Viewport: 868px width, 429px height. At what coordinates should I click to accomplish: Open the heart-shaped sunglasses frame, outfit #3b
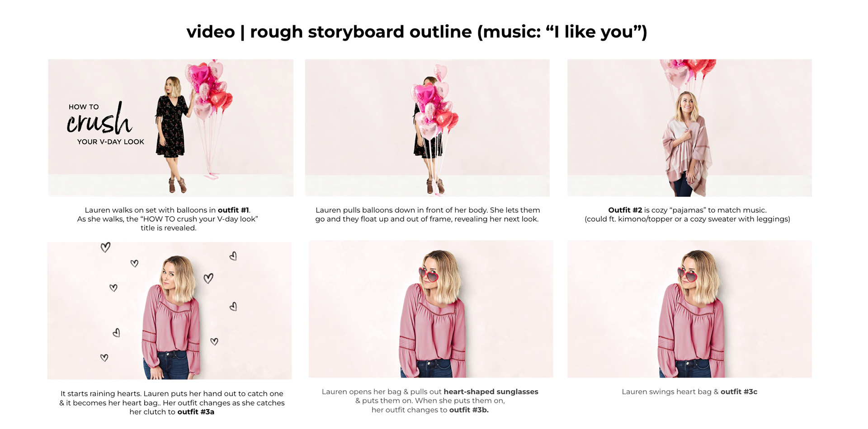coord(431,309)
